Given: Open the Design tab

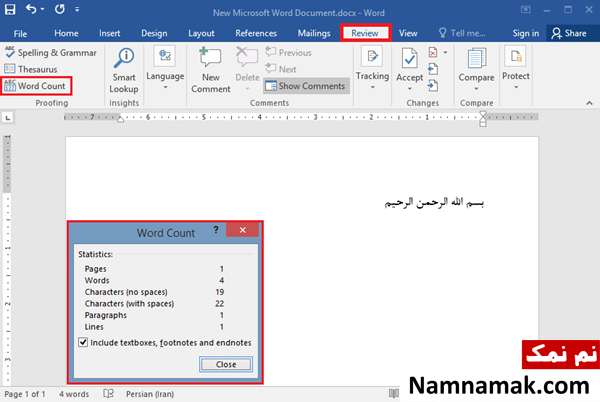Looking at the screenshot, I should tap(154, 33).
